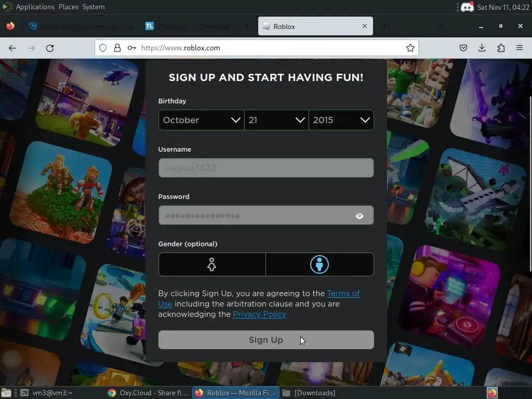The width and height of the screenshot is (532, 399).
Task: Open the Pocket save icon
Action: [x=463, y=48]
